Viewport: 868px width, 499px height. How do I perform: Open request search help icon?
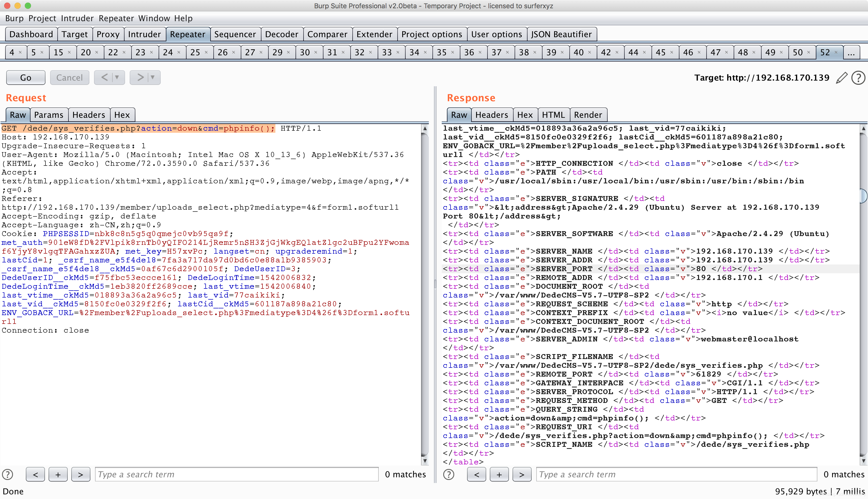pos(7,474)
